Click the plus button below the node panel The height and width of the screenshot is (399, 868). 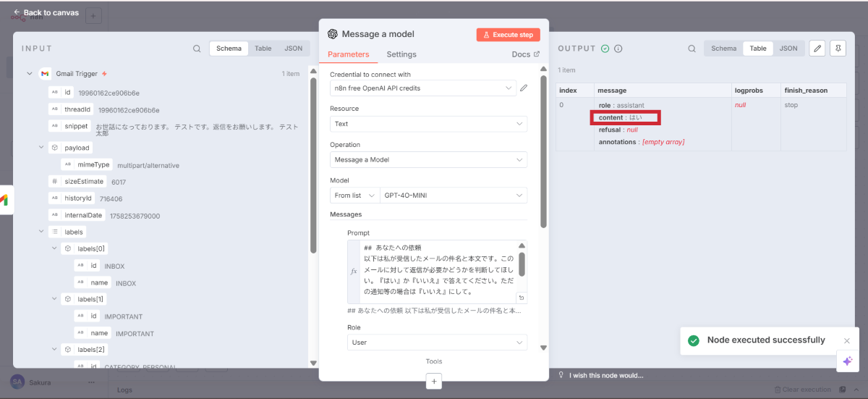(434, 381)
